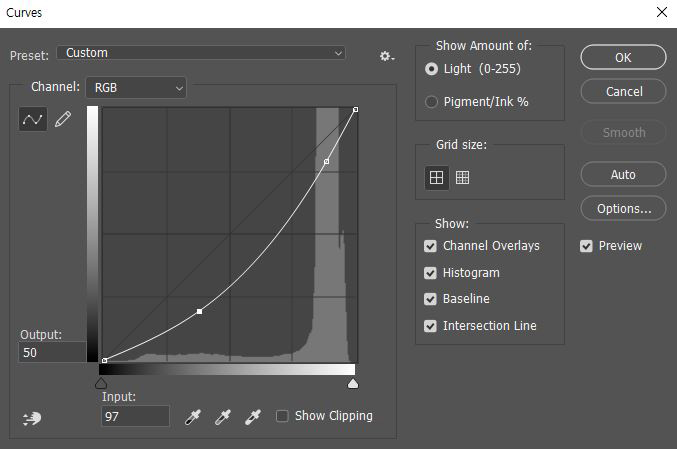Pick the white point eyedropper

pos(253,417)
